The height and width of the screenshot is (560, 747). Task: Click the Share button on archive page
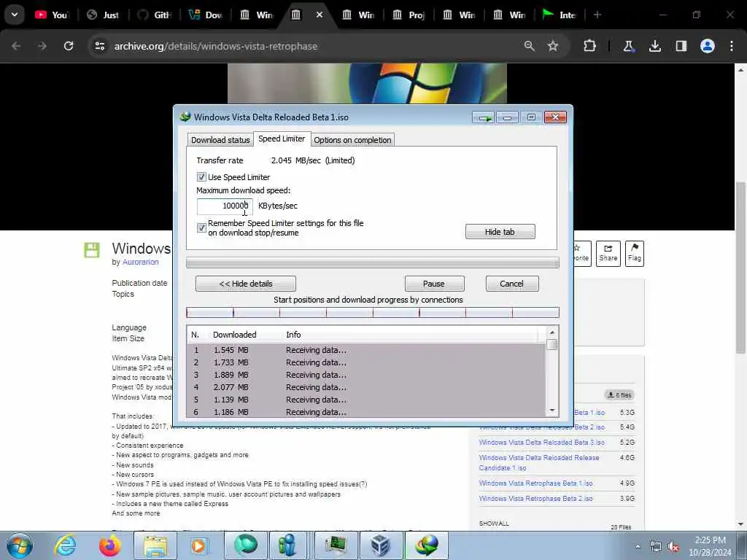click(x=608, y=253)
